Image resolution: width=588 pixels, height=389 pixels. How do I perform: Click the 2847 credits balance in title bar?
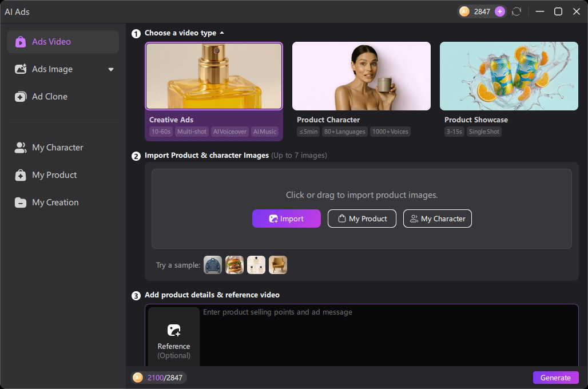(482, 11)
